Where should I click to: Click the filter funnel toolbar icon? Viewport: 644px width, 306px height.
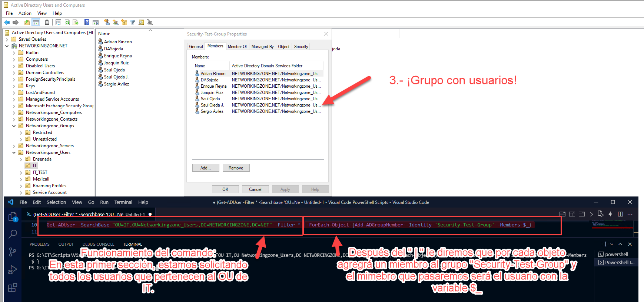point(132,23)
